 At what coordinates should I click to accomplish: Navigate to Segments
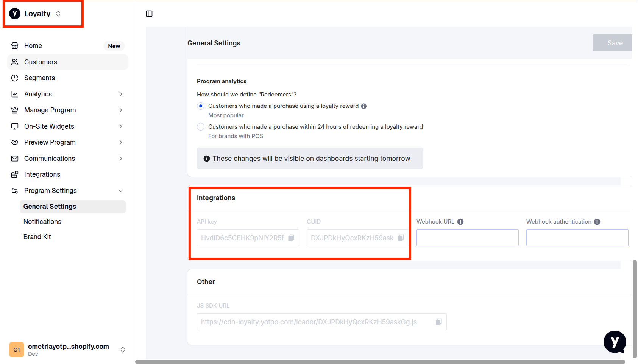pos(68,78)
